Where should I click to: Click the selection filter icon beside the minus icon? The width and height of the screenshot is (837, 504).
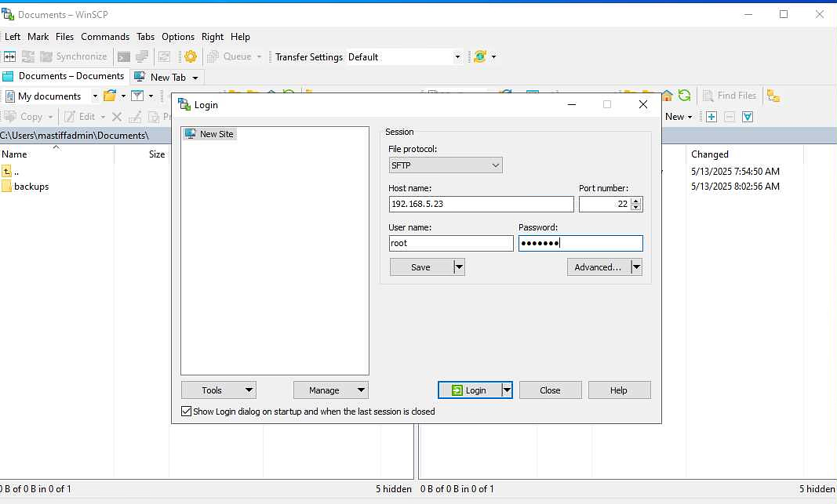coord(748,117)
